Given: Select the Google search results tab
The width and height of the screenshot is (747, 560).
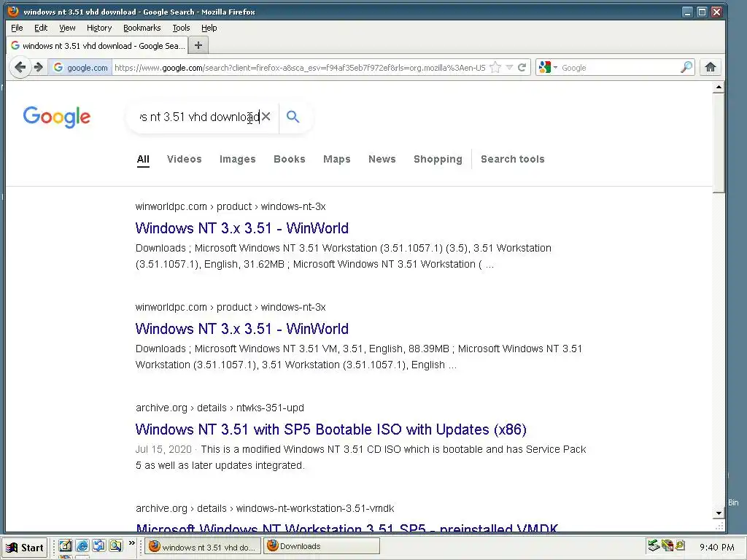Looking at the screenshot, I should [97, 46].
